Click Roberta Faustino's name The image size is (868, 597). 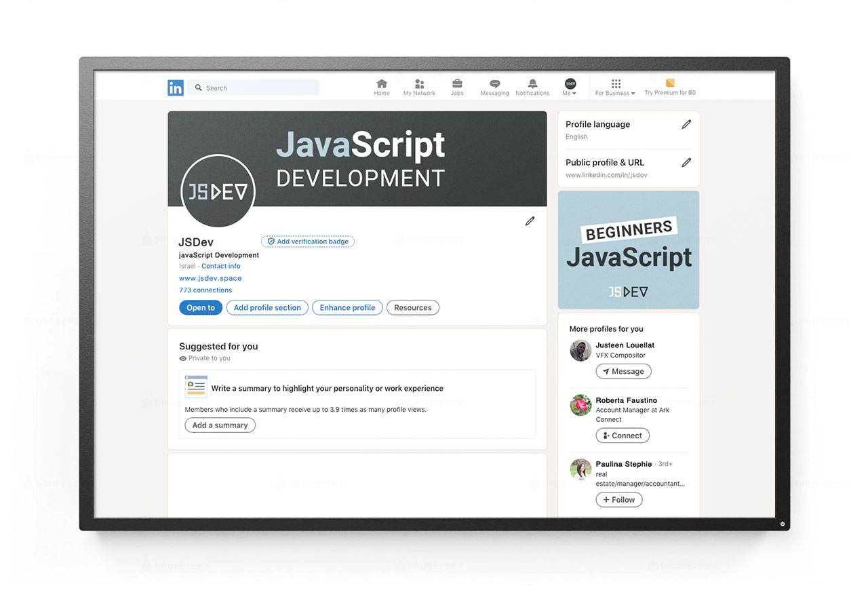(627, 400)
